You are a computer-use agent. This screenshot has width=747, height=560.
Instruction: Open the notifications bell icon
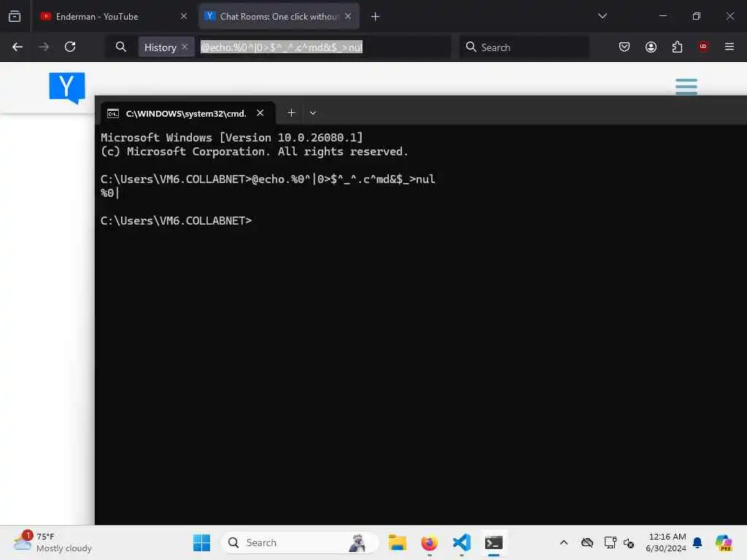click(697, 542)
